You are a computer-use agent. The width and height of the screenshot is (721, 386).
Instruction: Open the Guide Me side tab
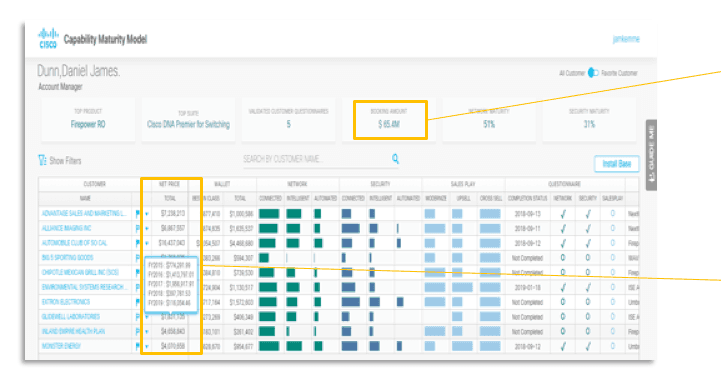tap(651, 155)
